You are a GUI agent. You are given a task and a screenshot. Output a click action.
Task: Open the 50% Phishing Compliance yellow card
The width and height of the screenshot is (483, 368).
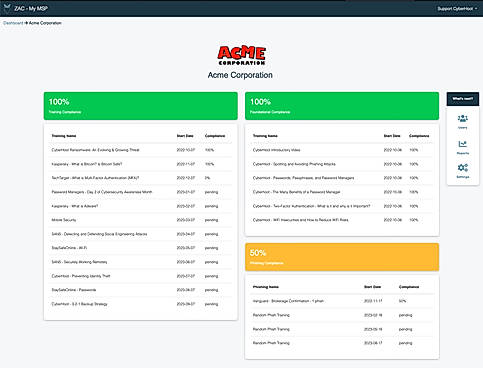342,257
